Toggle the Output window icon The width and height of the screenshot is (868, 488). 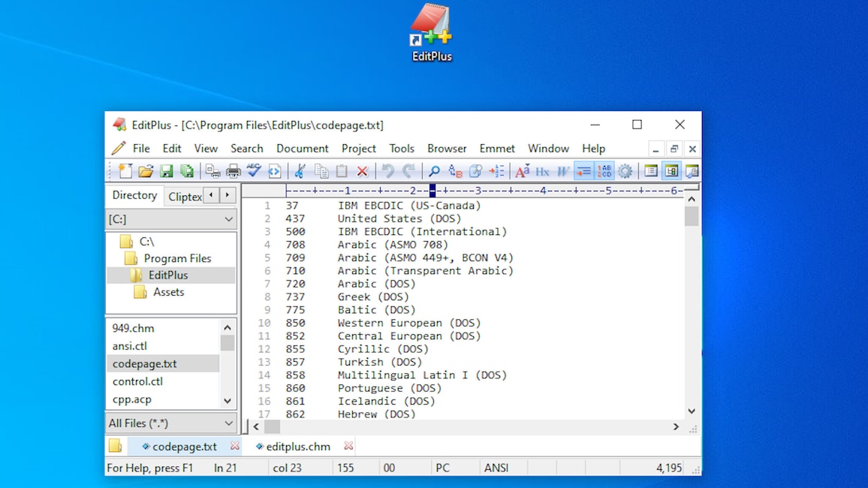pyautogui.click(x=692, y=171)
